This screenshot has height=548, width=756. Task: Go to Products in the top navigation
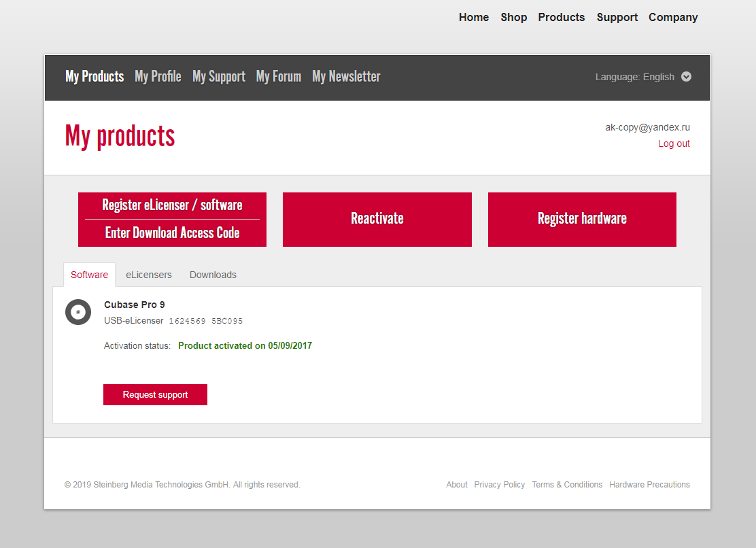pyautogui.click(x=561, y=18)
